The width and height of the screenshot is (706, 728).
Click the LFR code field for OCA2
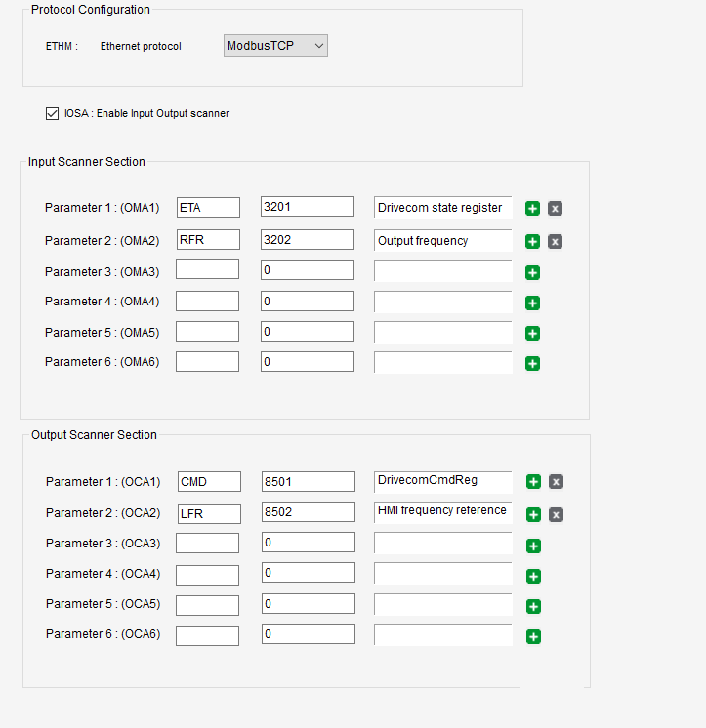coord(208,513)
